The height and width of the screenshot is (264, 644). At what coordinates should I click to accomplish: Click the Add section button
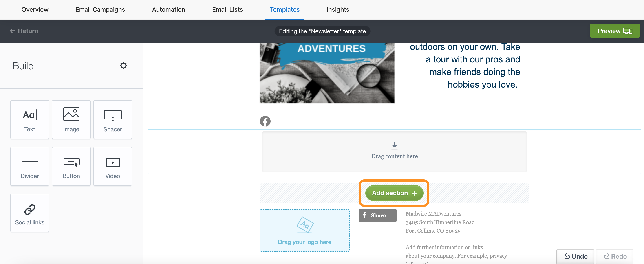394,193
